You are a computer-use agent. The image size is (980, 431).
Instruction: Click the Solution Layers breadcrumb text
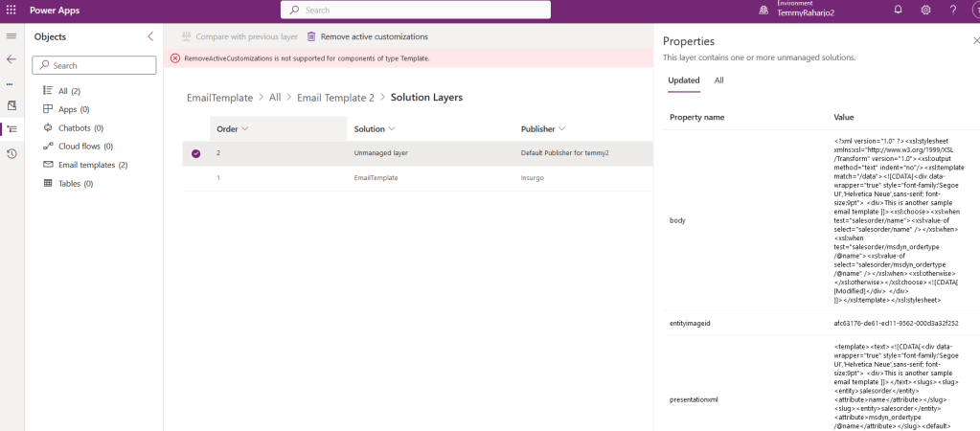[x=427, y=98]
